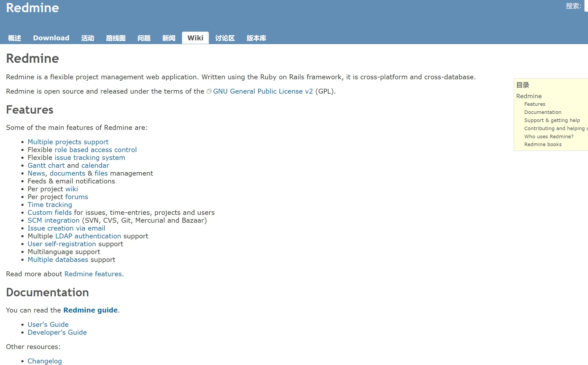Open the LDAP authentication link
The width and height of the screenshot is (588, 365).
(x=88, y=236)
